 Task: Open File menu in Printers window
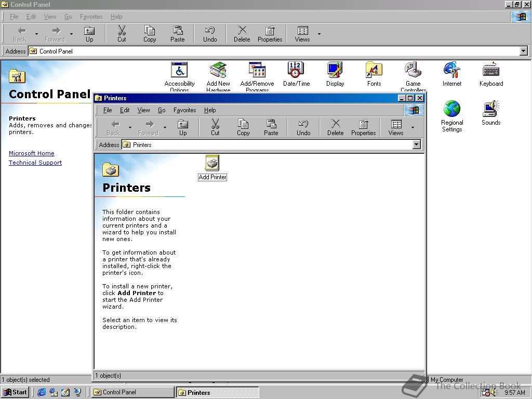[x=108, y=110]
